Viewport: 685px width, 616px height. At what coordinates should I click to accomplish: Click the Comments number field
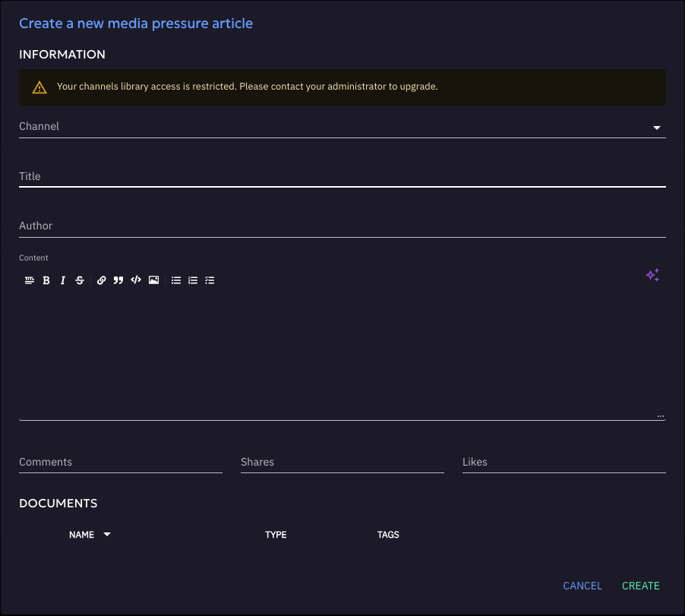[120, 463]
